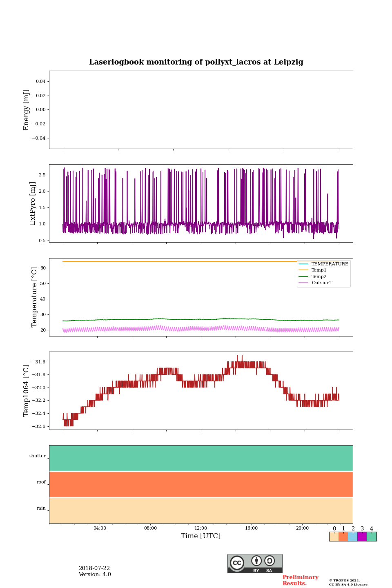Click the Temperature [°C] axis label

tap(34, 297)
